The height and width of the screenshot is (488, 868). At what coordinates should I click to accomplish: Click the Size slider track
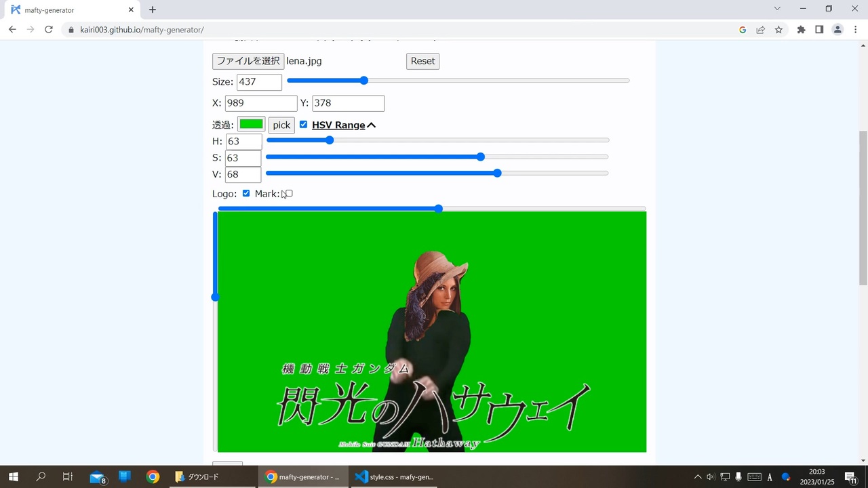point(458,81)
